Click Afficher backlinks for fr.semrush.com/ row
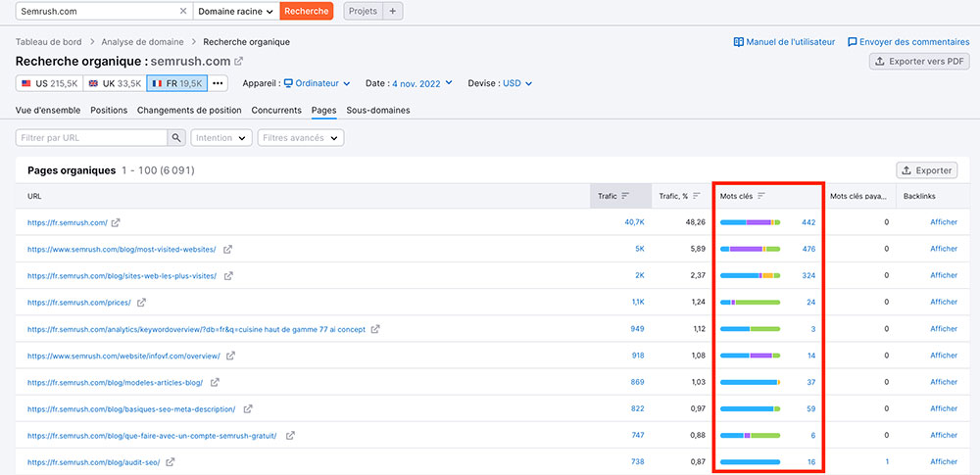 (x=944, y=222)
